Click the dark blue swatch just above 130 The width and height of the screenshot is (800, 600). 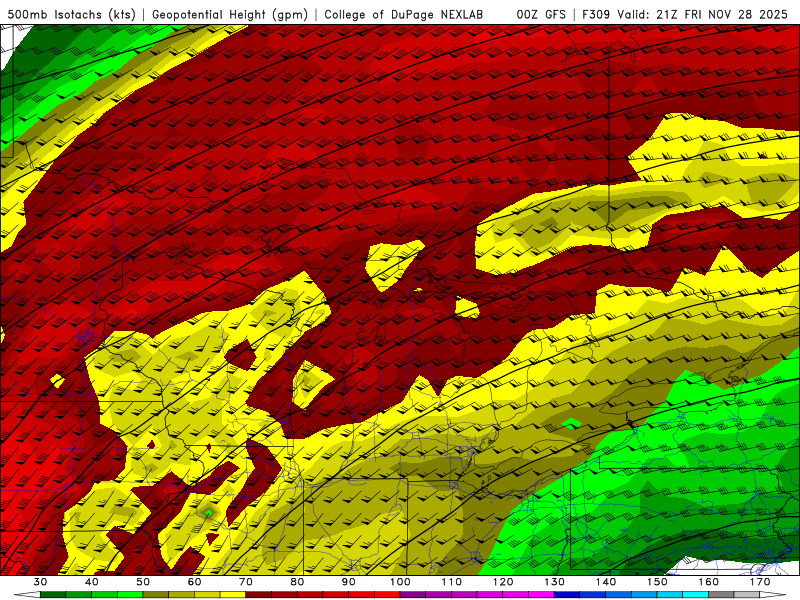pos(567,595)
